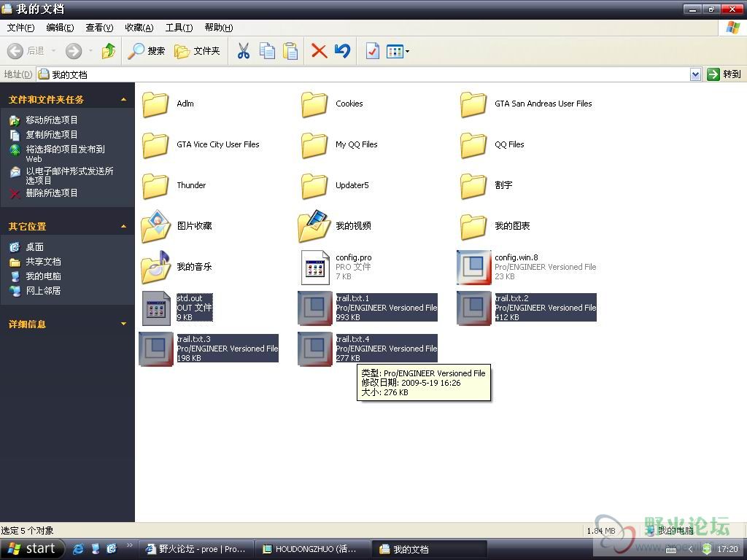Image resolution: width=747 pixels, height=560 pixels.
Task: Select the 我的图表 folder icon
Action: pos(473,227)
